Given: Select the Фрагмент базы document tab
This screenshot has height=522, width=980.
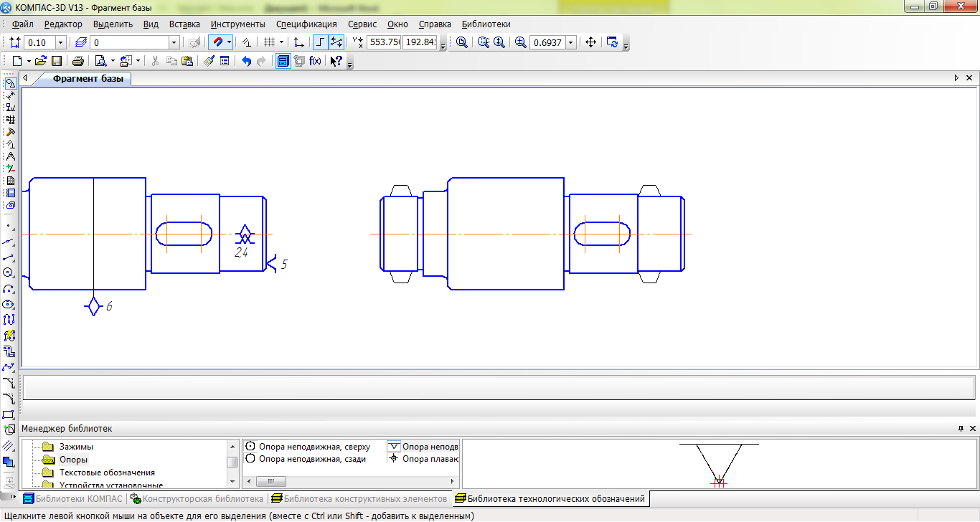Looking at the screenshot, I should click(88, 79).
